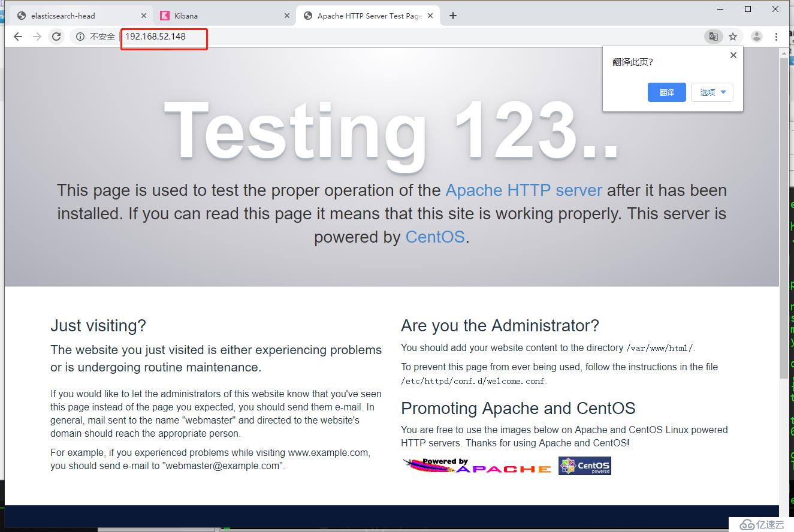This screenshot has width=794, height=532.
Task: Reload the current page
Action: [56, 37]
